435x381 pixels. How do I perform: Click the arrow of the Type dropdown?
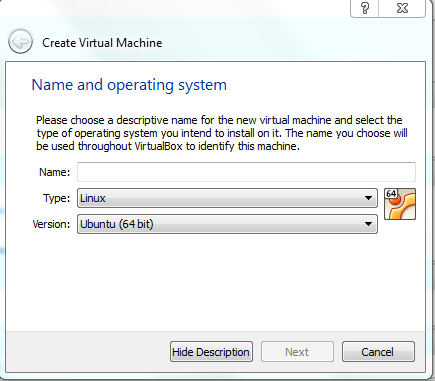368,198
